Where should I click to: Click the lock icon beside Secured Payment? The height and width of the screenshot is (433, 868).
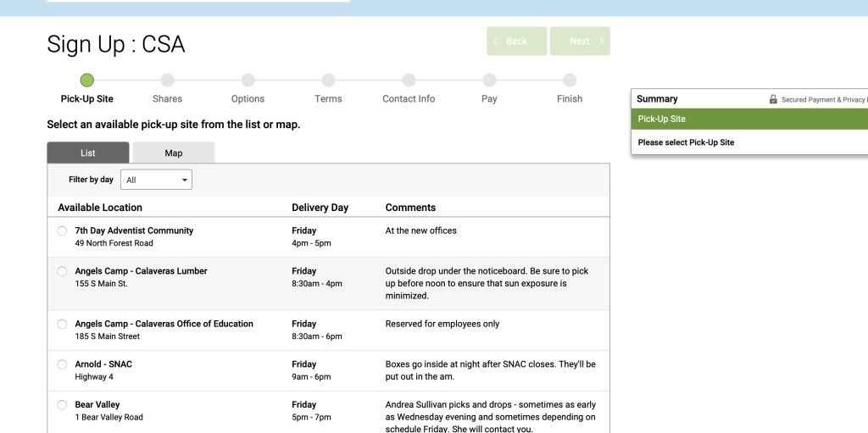point(773,99)
